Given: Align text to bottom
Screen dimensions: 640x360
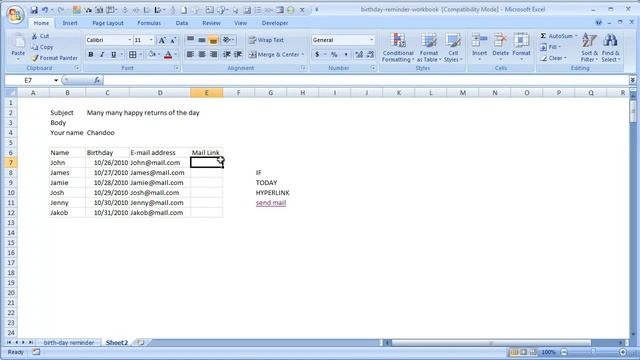Looking at the screenshot, I should coord(213,40).
